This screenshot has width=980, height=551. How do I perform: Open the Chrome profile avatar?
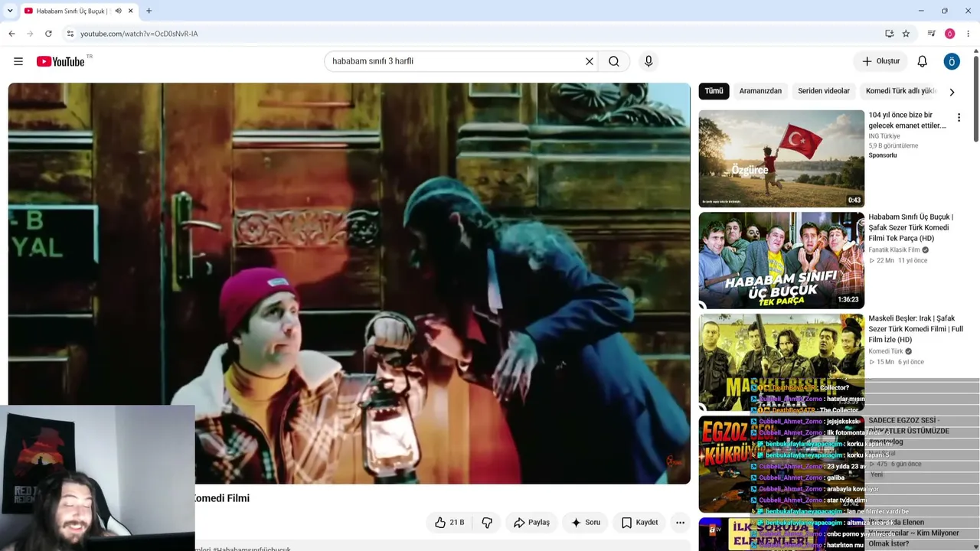[949, 34]
